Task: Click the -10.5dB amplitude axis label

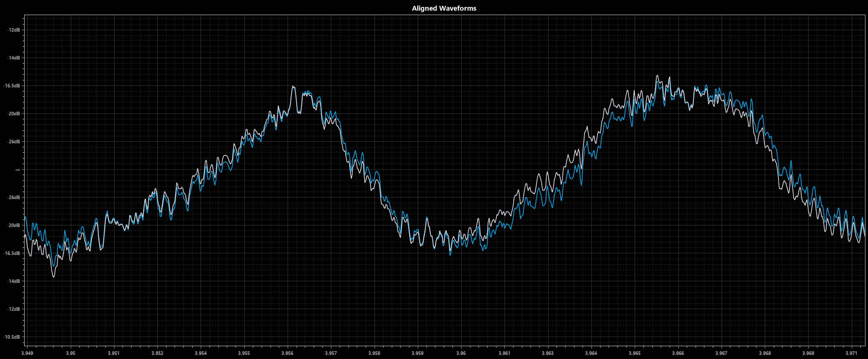Action: 12,337
